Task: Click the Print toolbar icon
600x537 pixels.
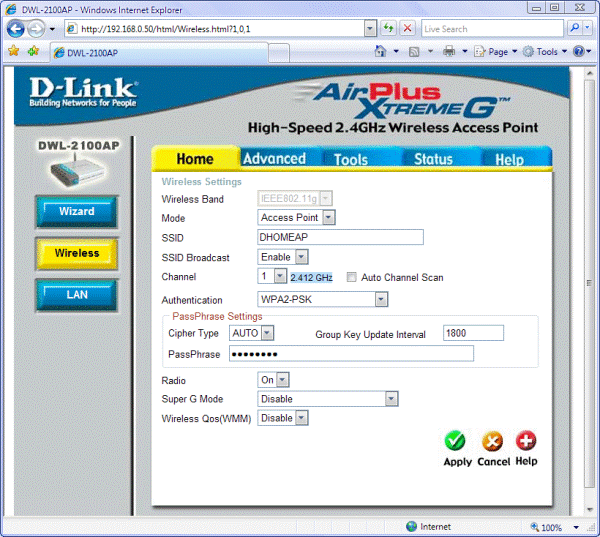Action: coord(449,51)
